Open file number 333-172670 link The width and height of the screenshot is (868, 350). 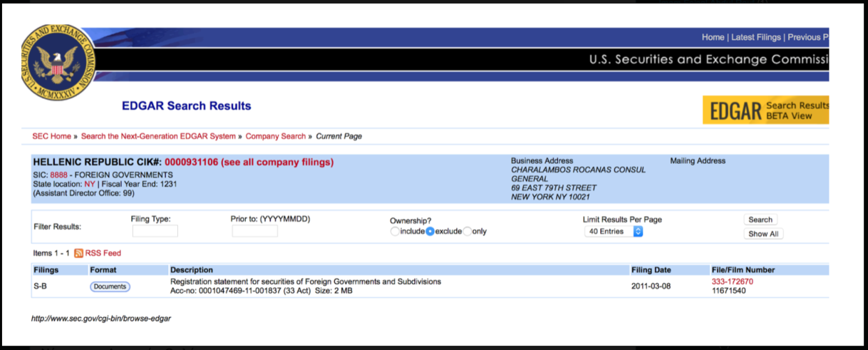point(732,282)
